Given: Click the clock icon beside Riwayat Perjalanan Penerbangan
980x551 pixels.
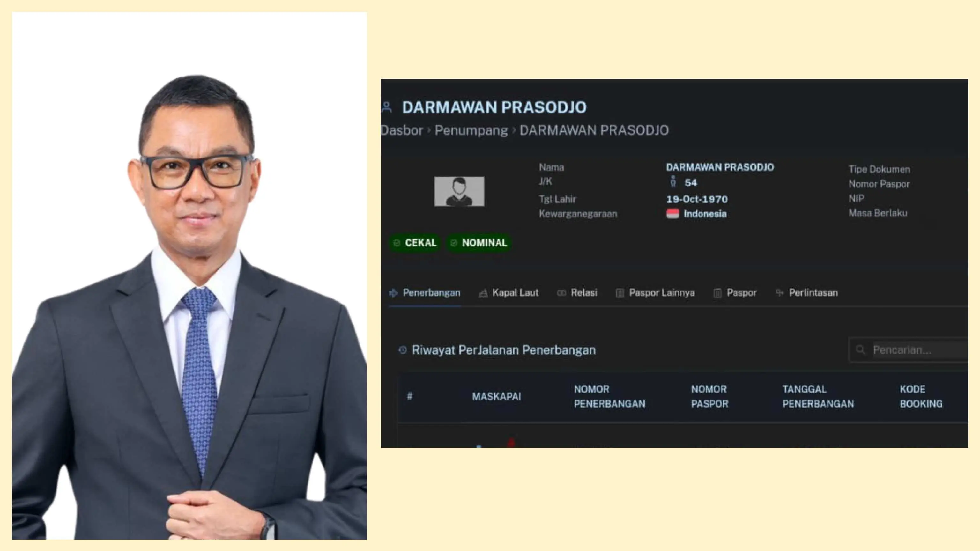Looking at the screenshot, I should tap(403, 350).
